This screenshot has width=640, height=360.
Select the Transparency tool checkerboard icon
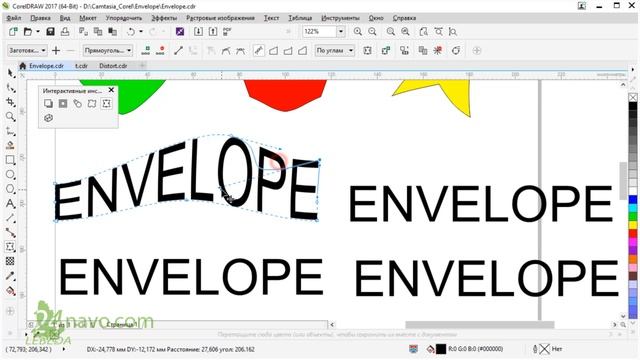point(10,261)
